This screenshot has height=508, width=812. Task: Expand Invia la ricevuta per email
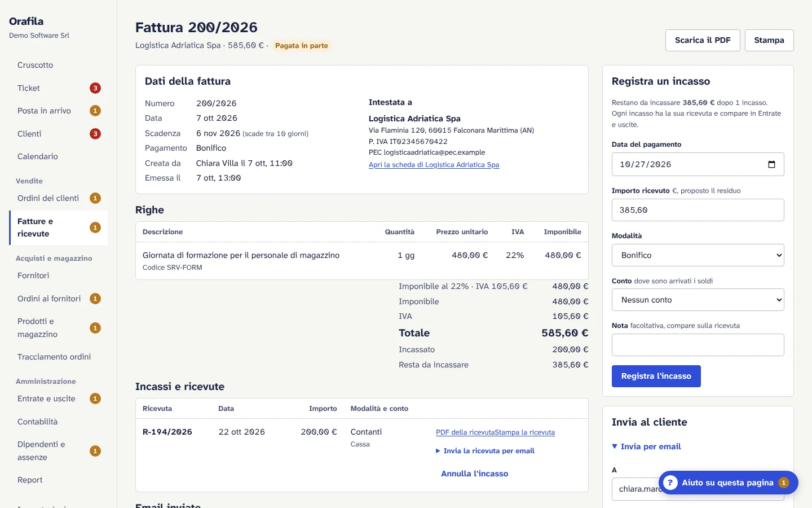tap(485, 451)
